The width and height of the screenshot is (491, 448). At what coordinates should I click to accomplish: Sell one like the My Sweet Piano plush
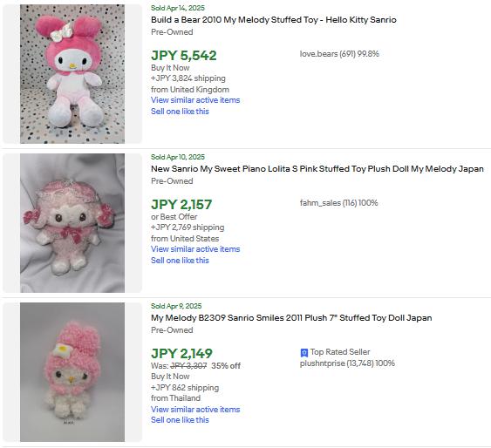click(180, 261)
